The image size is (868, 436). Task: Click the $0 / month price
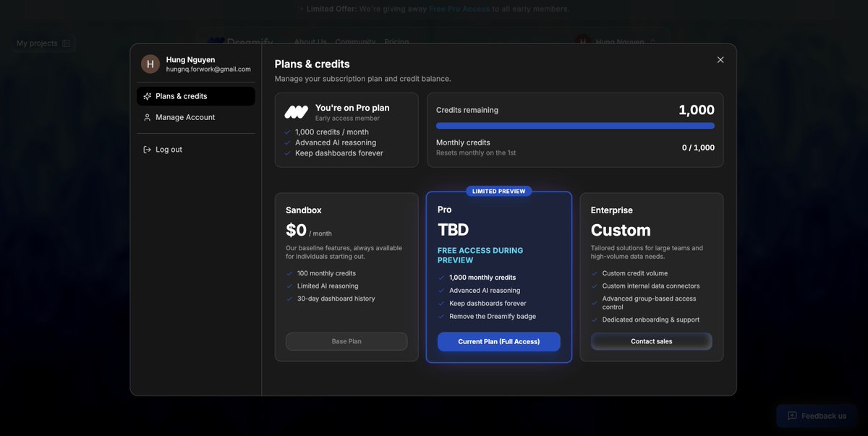click(309, 231)
